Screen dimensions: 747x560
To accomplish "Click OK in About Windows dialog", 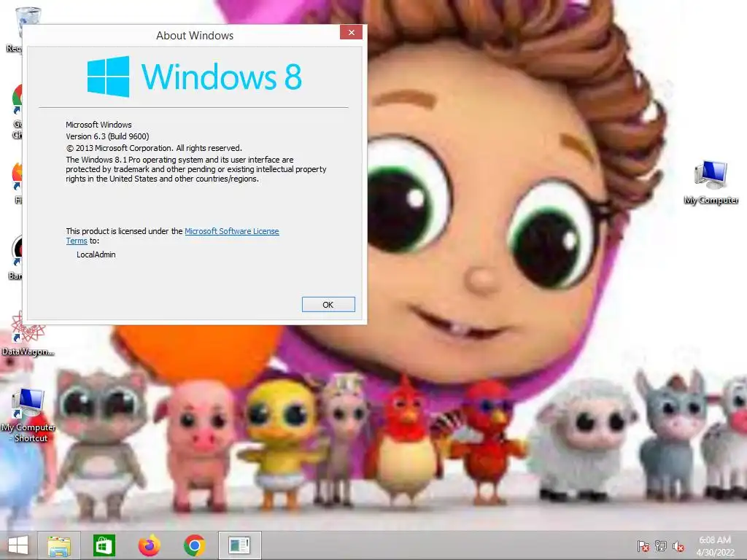I will tap(328, 304).
